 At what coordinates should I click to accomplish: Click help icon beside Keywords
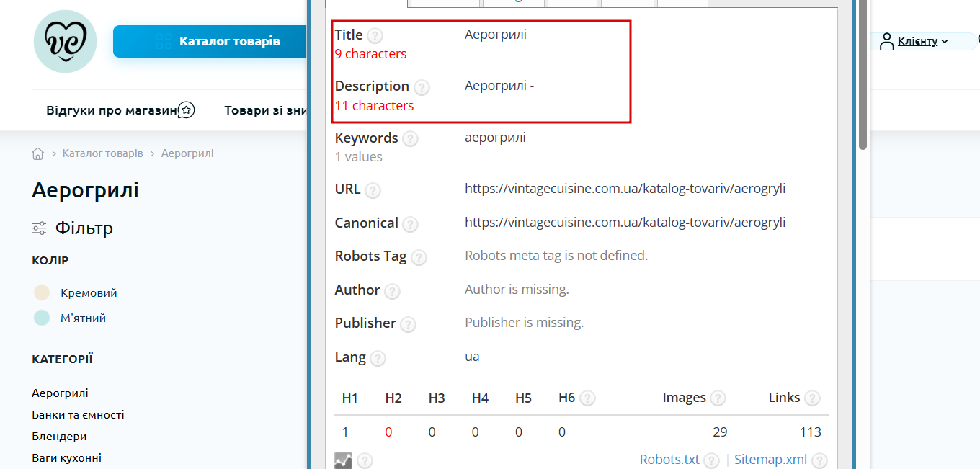(x=410, y=139)
